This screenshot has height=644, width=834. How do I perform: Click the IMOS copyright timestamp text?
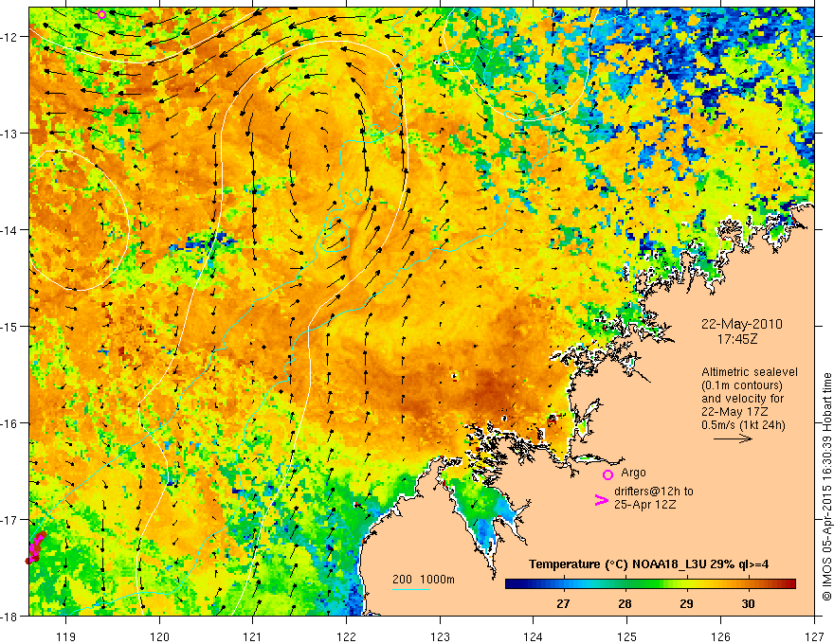pos(826,487)
